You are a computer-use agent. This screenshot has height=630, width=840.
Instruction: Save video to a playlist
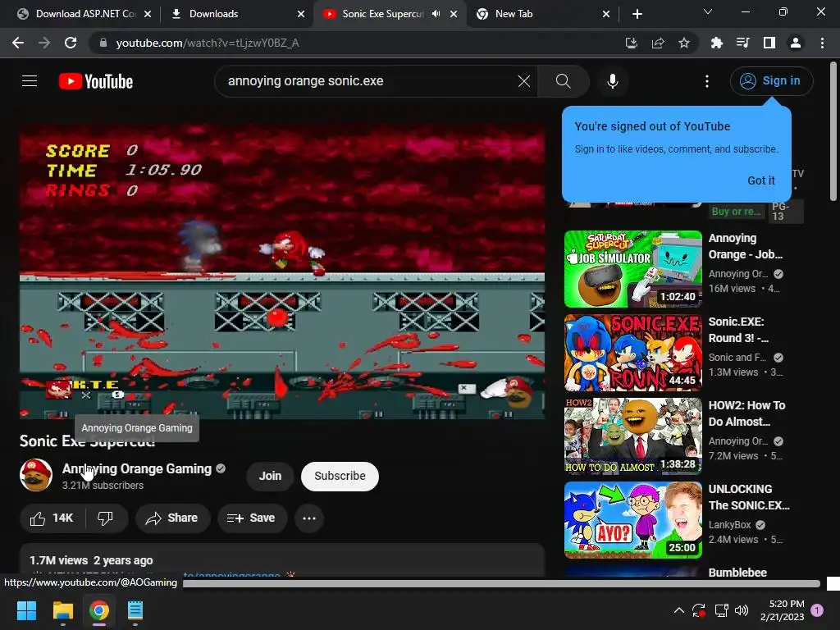coord(251,518)
